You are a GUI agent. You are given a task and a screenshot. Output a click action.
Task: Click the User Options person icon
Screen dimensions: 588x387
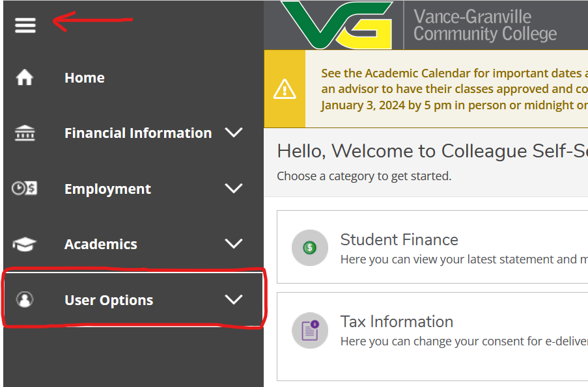pos(24,299)
